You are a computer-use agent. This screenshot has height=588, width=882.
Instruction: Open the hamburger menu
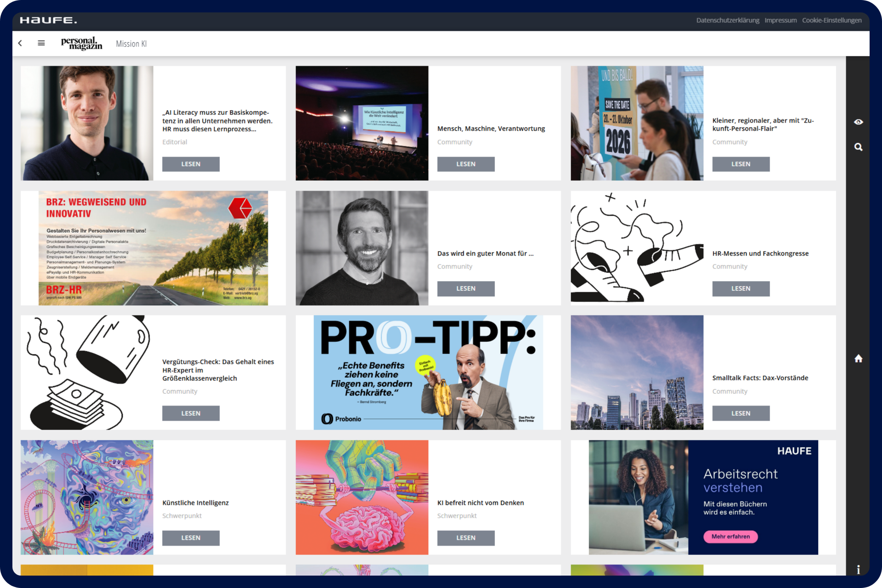coord(41,43)
